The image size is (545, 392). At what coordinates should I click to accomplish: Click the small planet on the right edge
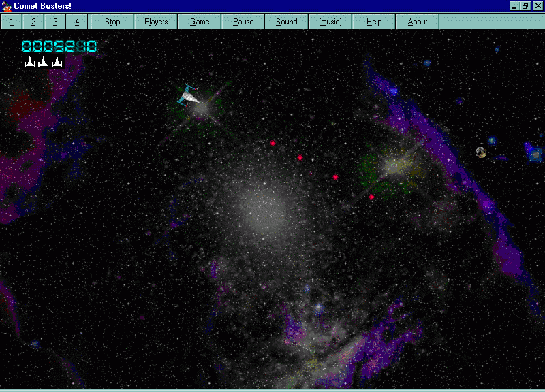coord(481,152)
